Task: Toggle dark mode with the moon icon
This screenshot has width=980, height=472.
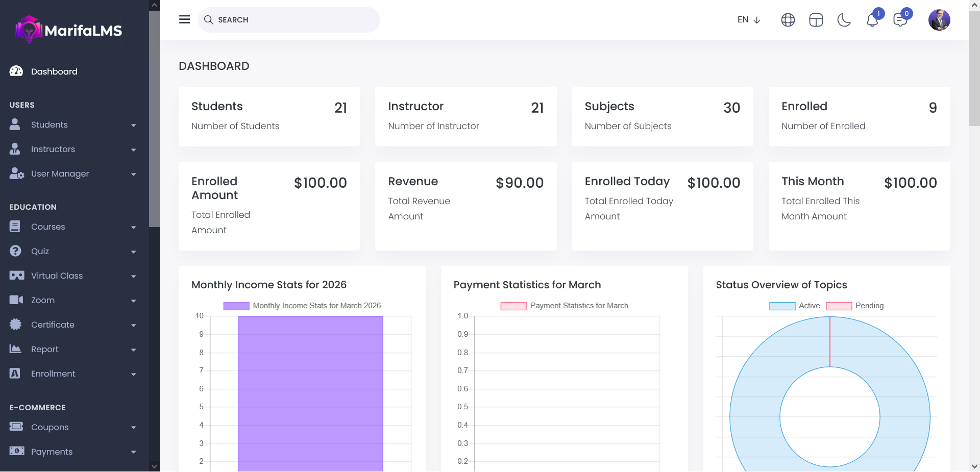Action: pos(844,20)
